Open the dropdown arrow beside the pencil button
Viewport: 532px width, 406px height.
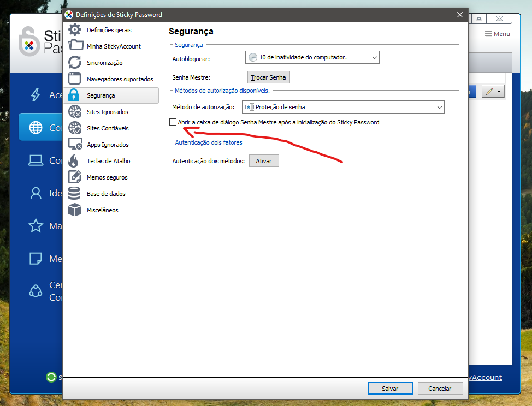(x=499, y=92)
